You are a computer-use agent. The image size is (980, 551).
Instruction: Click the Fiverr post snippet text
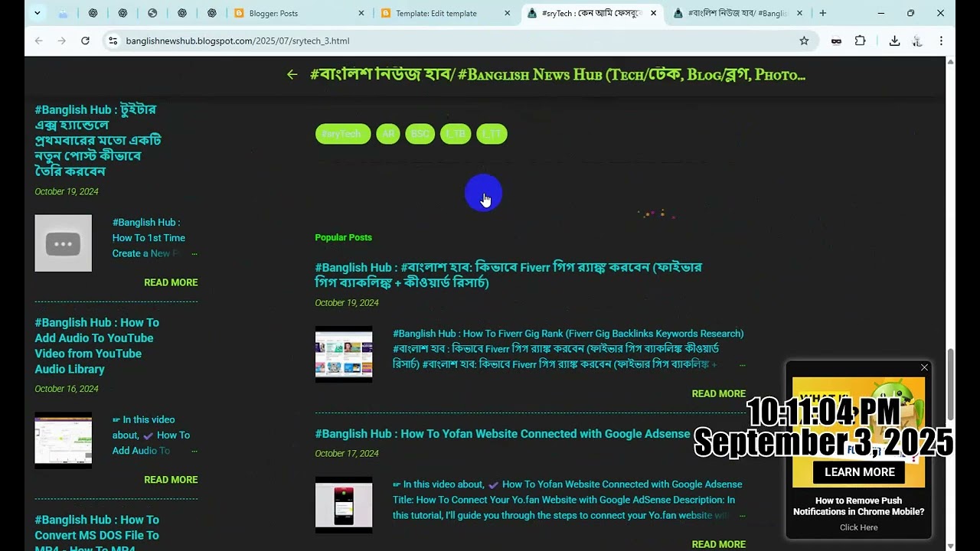pos(568,349)
